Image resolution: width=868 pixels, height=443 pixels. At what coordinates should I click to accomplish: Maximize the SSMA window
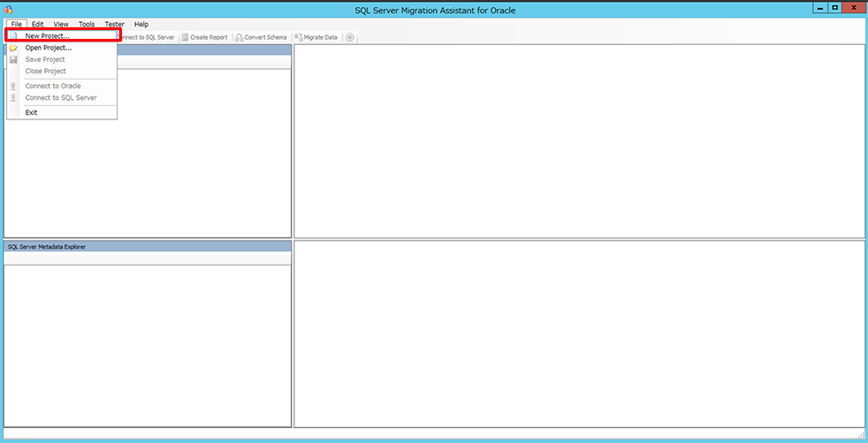(x=834, y=8)
